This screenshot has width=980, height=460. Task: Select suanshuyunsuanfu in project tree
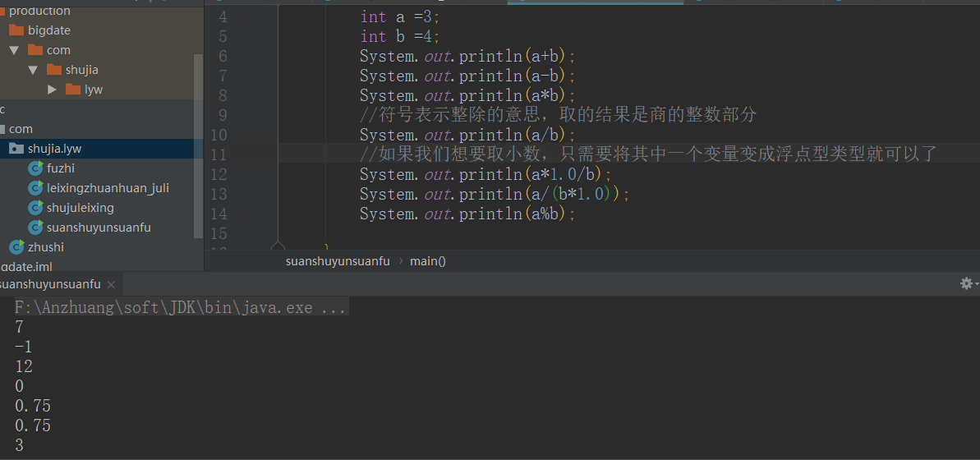point(99,228)
